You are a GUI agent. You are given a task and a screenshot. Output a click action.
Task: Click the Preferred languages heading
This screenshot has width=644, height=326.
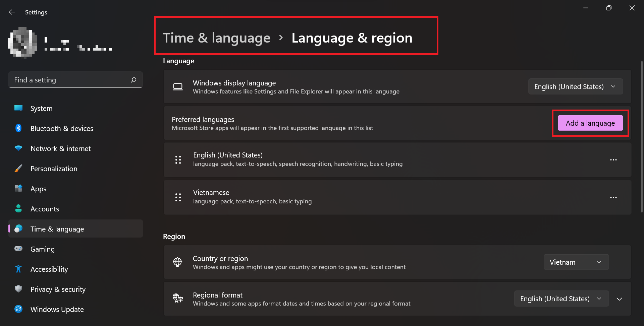pos(203,120)
